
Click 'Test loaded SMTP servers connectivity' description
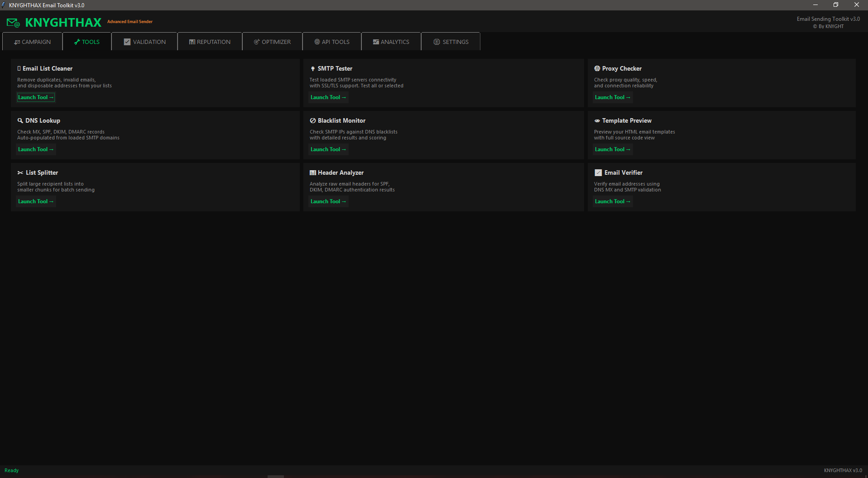353,80
